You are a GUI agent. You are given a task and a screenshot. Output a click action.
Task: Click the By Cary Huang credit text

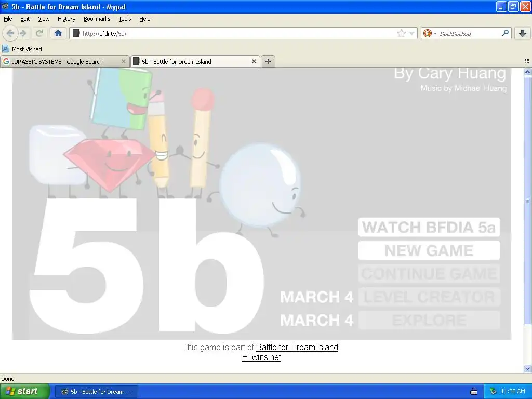tap(450, 73)
